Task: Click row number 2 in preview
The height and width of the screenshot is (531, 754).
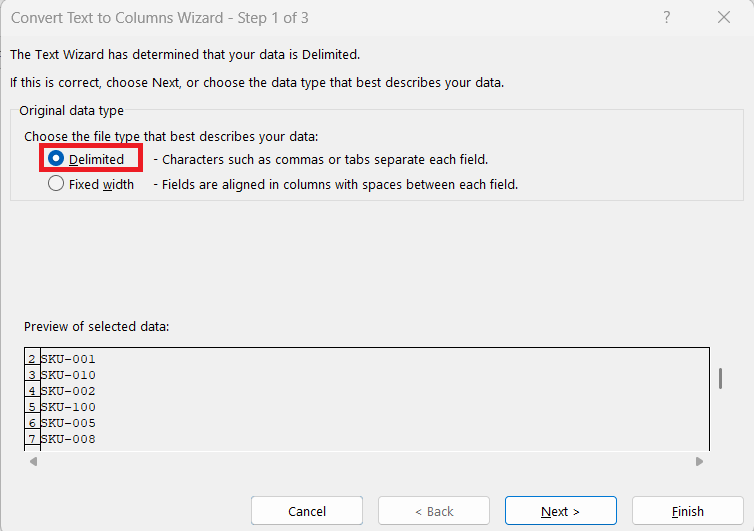Action: [x=32, y=359]
